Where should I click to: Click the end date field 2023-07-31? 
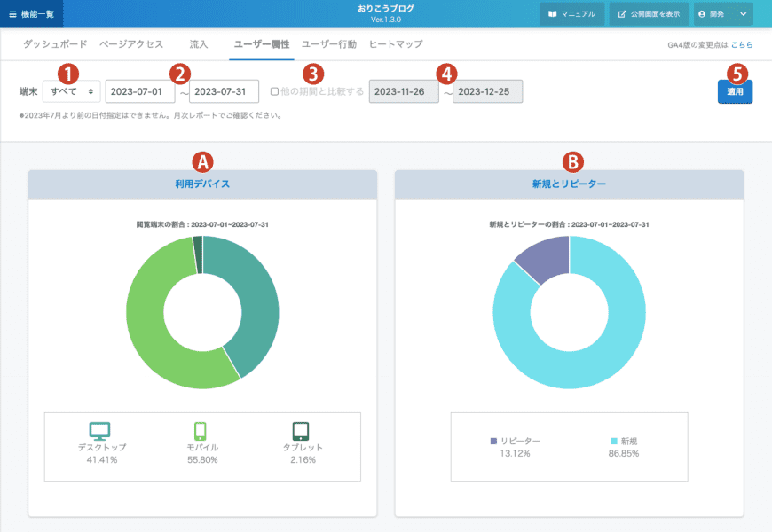[224, 91]
